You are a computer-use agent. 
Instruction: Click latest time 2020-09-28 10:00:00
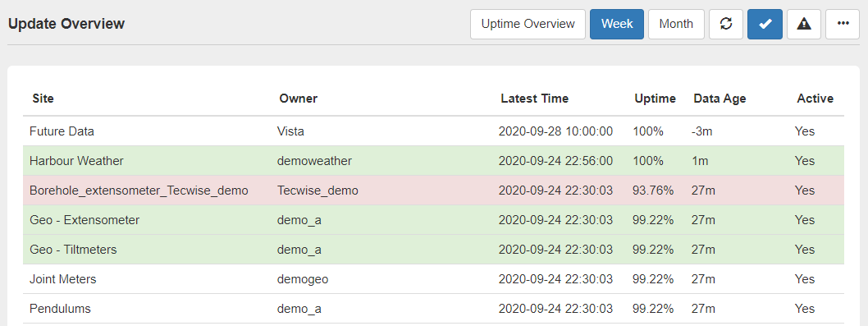click(x=555, y=131)
